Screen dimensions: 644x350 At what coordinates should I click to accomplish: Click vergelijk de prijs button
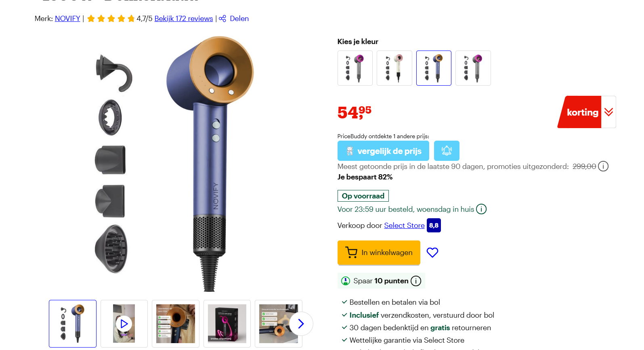383,151
